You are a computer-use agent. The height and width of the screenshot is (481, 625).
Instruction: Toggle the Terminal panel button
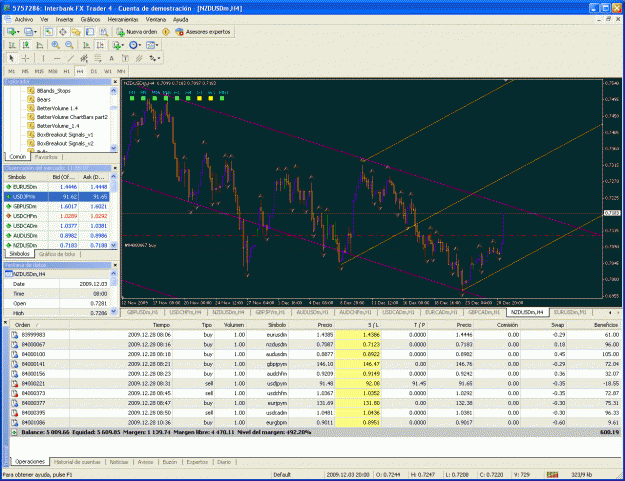90,31
